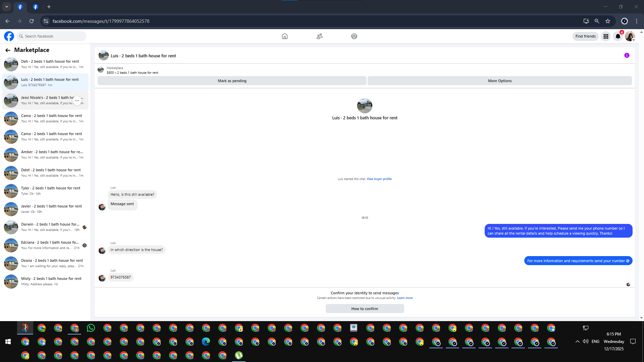This screenshot has width=644, height=362.
Task: Open the Facebook menu grid icon
Action: (x=606, y=36)
